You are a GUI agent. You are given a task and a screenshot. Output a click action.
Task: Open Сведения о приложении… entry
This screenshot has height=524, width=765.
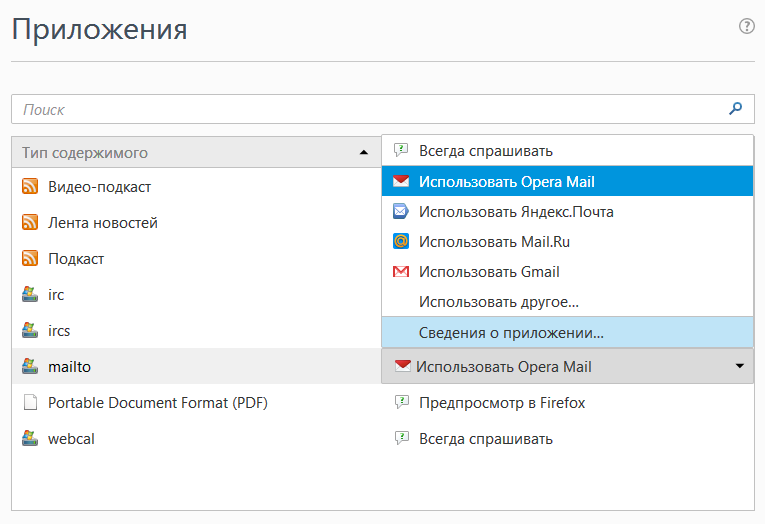tap(567, 333)
